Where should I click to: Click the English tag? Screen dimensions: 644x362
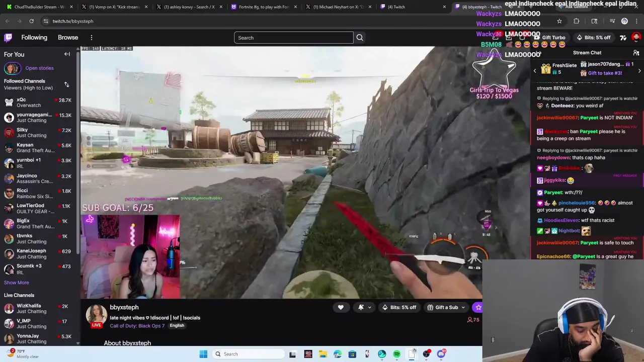(177, 325)
